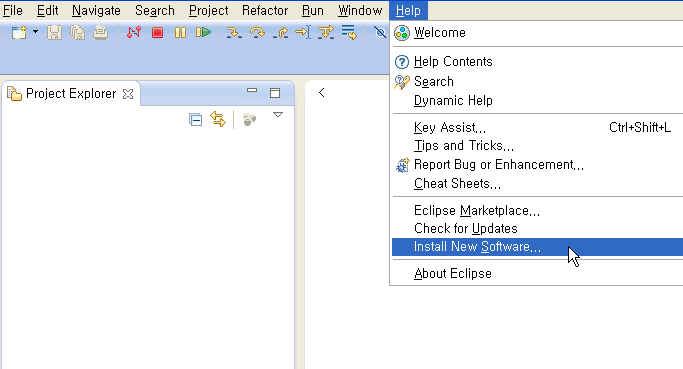The height and width of the screenshot is (369, 683).
Task: Select the Project Explorer tab
Action: pos(71,93)
